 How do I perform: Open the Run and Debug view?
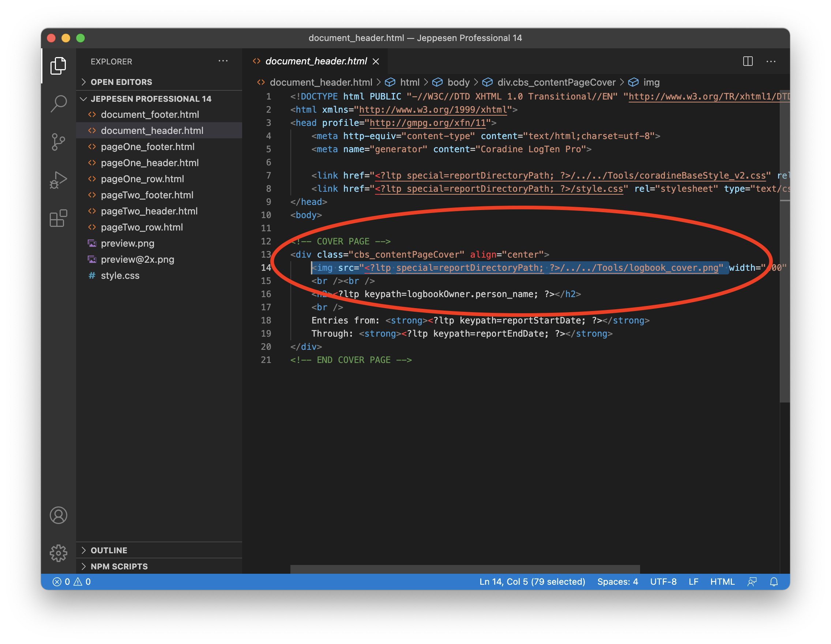[58, 180]
